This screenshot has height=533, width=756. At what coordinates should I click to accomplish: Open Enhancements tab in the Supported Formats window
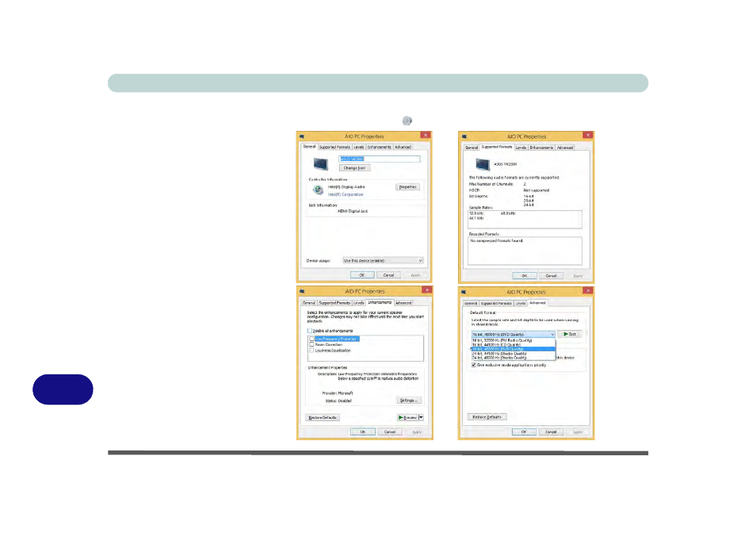541,148
